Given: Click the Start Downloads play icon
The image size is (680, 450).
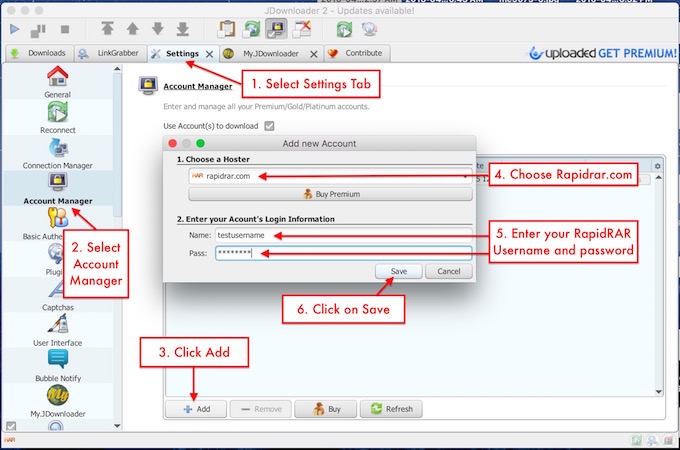Looking at the screenshot, I should [x=14, y=29].
